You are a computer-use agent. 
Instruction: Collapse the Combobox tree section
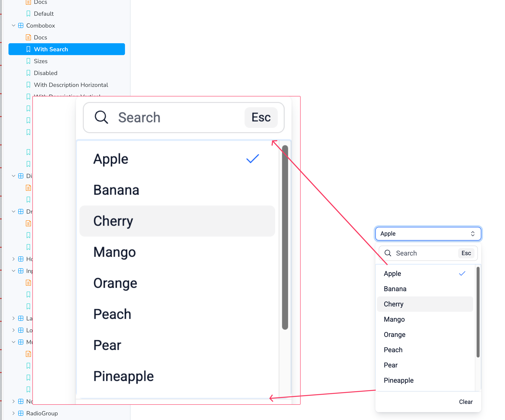click(x=14, y=25)
